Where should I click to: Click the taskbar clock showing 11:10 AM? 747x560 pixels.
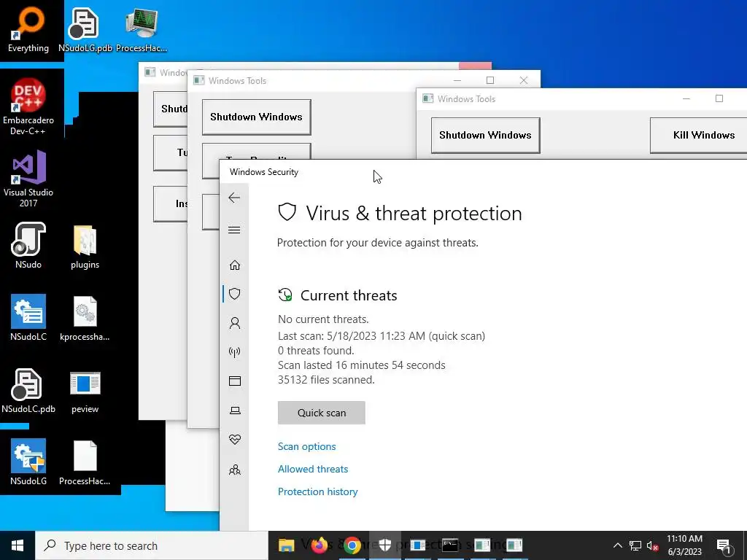(684, 545)
